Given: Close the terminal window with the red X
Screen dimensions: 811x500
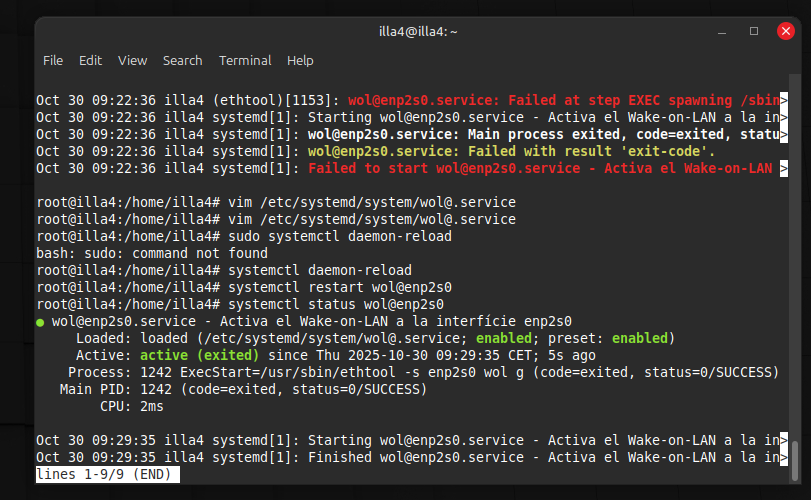Looking at the screenshot, I should pos(786,31).
